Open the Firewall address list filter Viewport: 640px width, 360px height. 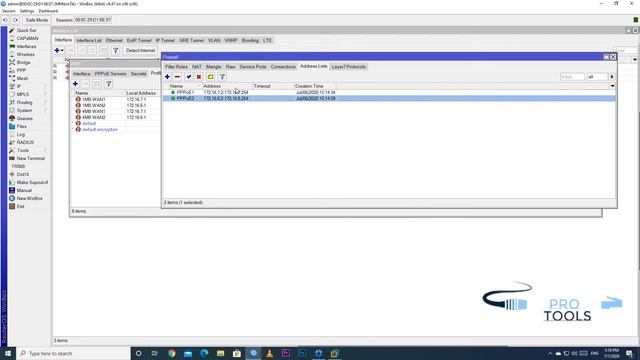pos(222,77)
